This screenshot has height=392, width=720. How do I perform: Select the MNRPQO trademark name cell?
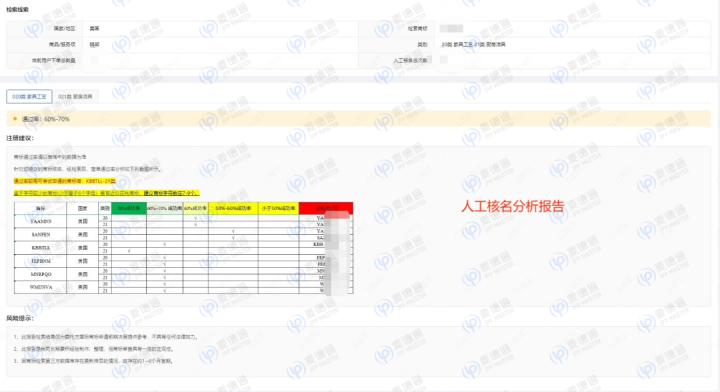tap(41, 274)
